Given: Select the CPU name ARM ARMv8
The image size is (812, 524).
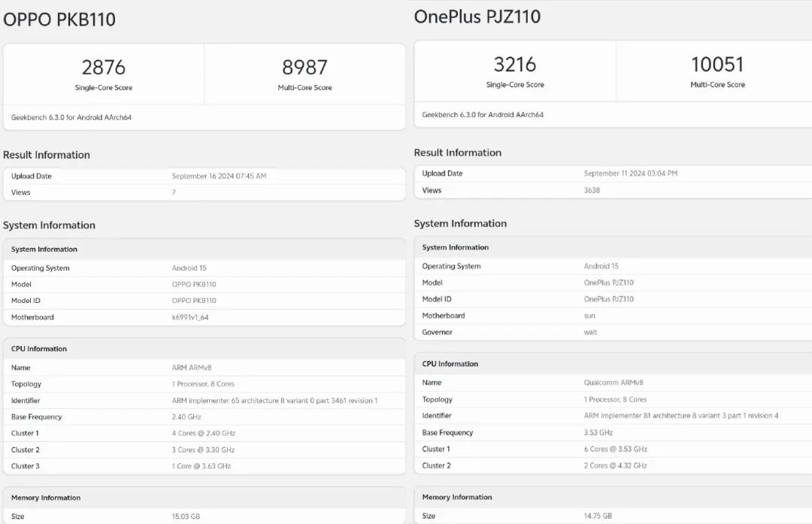Looking at the screenshot, I should tap(192, 368).
